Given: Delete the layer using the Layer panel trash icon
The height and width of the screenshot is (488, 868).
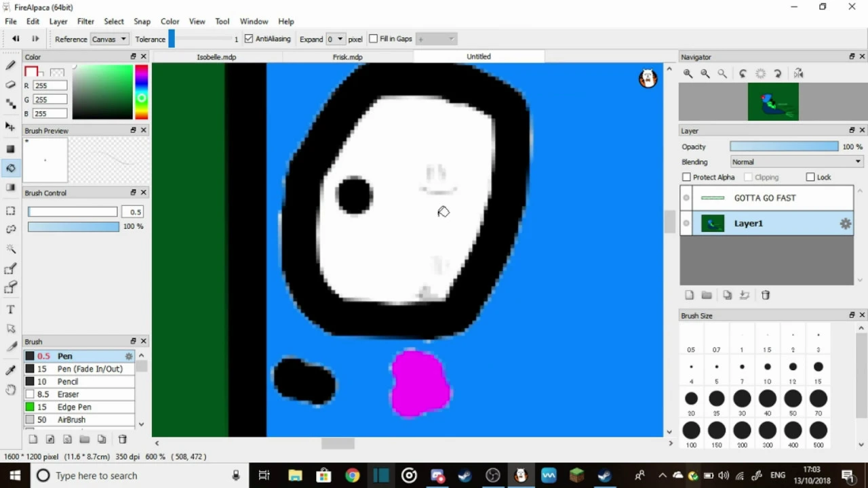Looking at the screenshot, I should point(766,295).
